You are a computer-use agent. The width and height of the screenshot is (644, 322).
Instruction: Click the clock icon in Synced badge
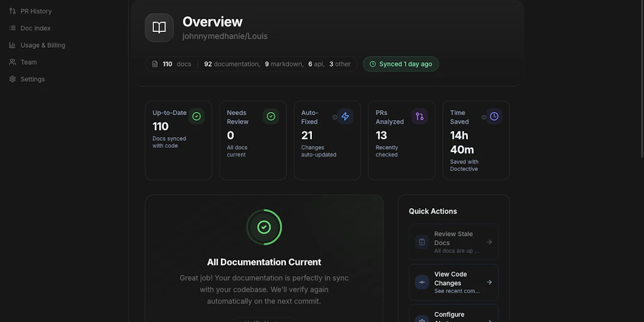[x=372, y=64]
